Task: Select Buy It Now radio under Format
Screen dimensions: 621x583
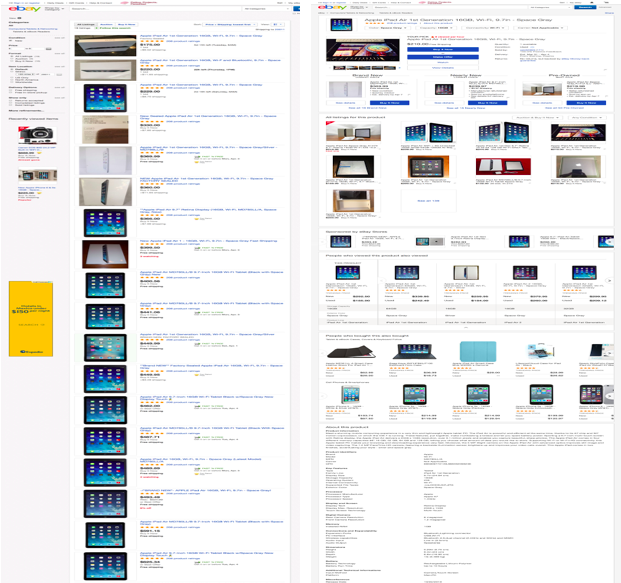Action: 12,61
